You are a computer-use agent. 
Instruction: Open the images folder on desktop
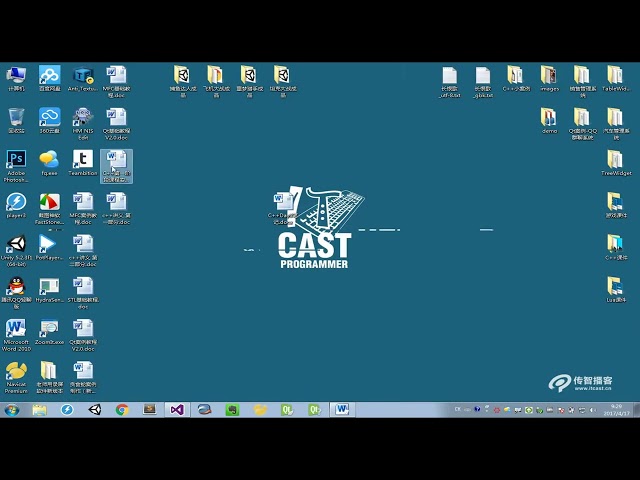549,77
